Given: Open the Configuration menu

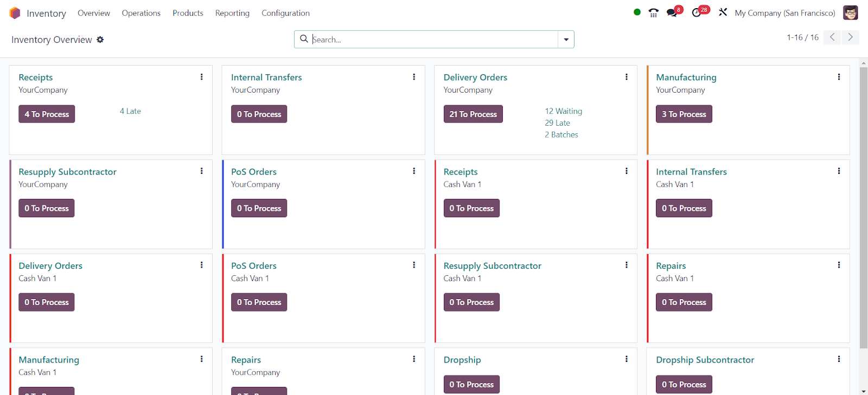Looking at the screenshot, I should click(285, 13).
